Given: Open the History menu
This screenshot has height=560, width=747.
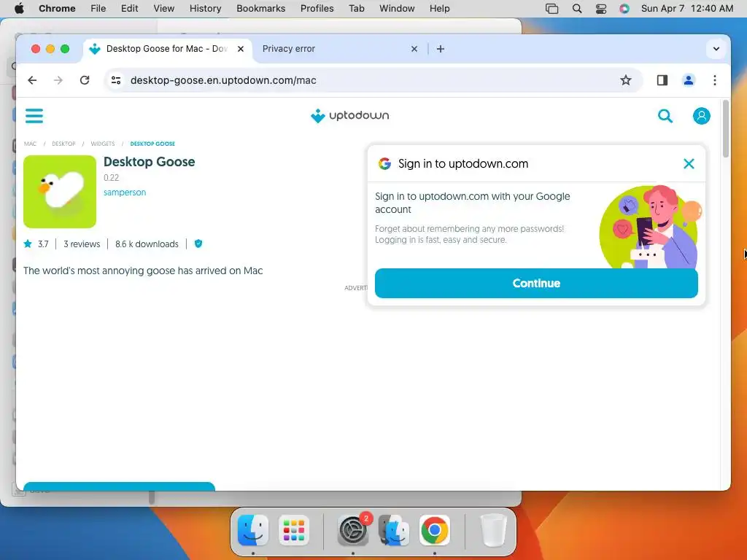Looking at the screenshot, I should pyautogui.click(x=205, y=9).
